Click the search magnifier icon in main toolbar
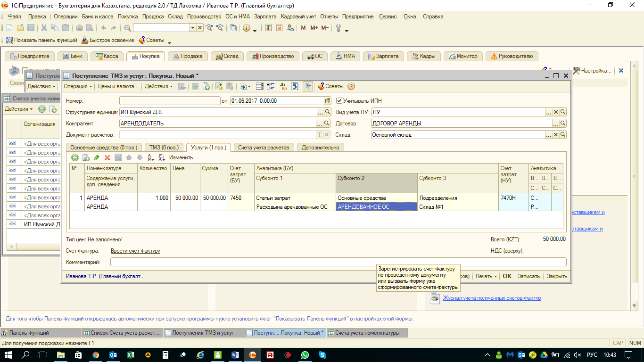 point(127,28)
